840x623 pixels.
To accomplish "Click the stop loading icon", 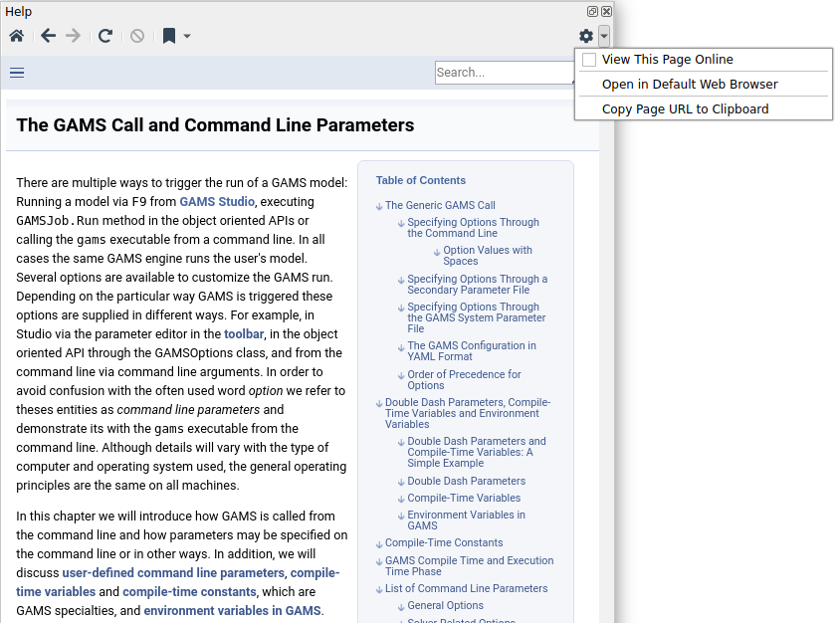I will [x=137, y=36].
